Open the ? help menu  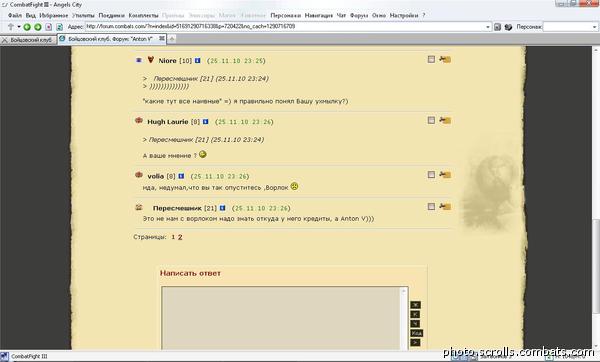point(424,16)
